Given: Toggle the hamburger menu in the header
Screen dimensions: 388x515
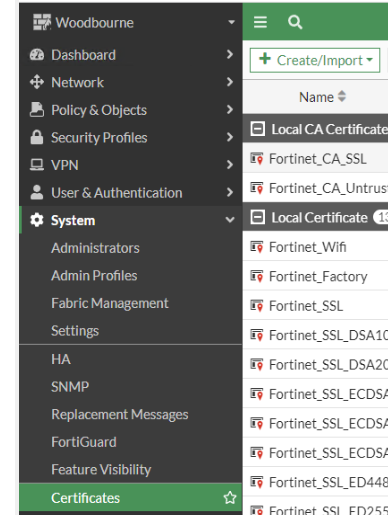Looking at the screenshot, I should click(260, 22).
